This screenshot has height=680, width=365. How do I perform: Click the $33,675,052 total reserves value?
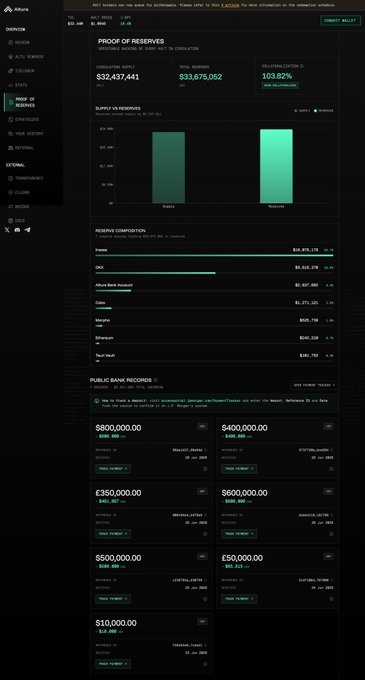coord(201,77)
